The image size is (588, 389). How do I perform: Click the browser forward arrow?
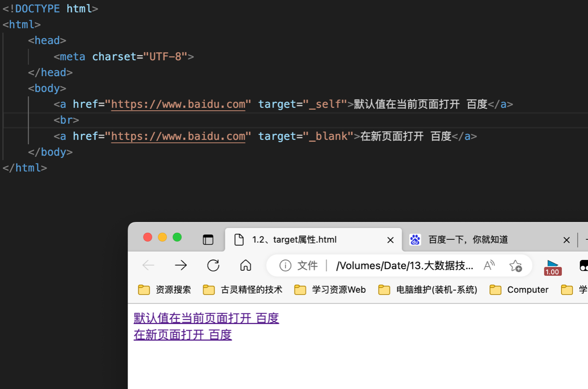pos(181,265)
